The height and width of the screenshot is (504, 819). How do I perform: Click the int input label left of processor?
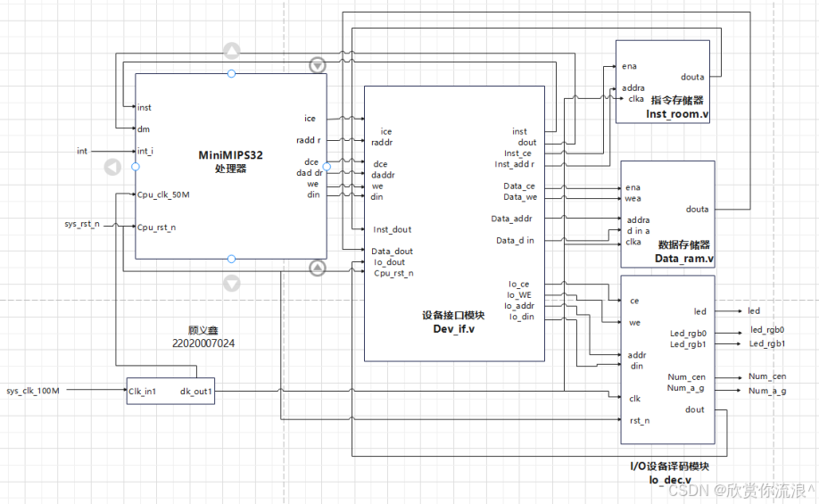pyautogui.click(x=82, y=151)
